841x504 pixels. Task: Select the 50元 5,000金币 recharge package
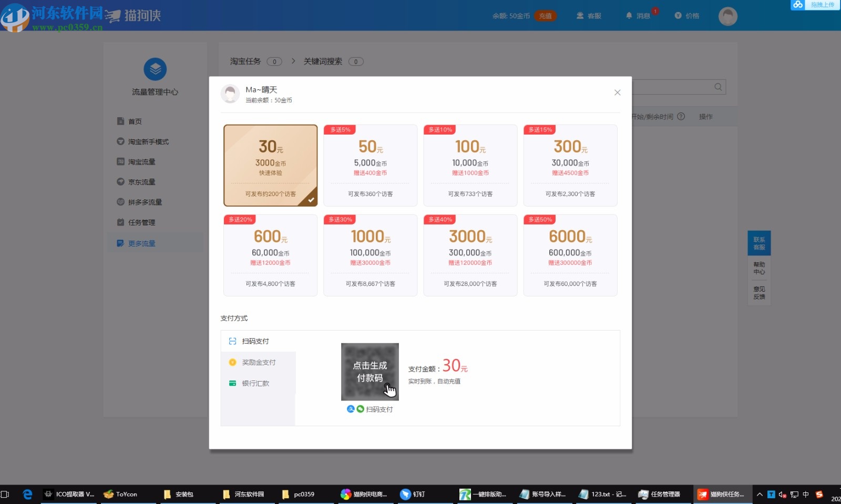point(371,165)
